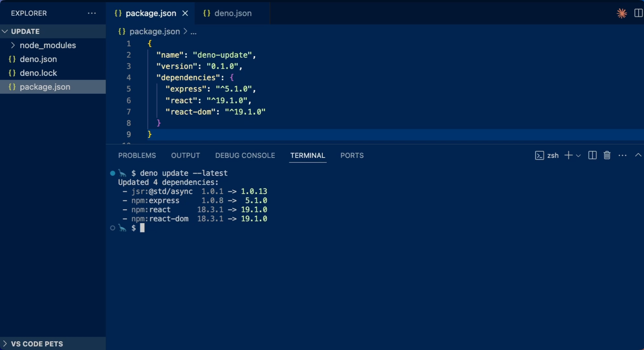Click the blue command status dot
This screenshot has width=644, height=350.
click(113, 173)
